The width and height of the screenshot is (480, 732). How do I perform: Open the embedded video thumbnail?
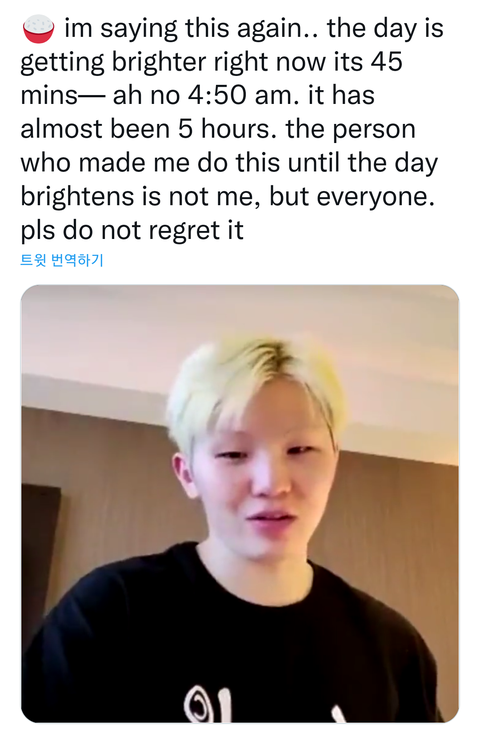coord(240,504)
